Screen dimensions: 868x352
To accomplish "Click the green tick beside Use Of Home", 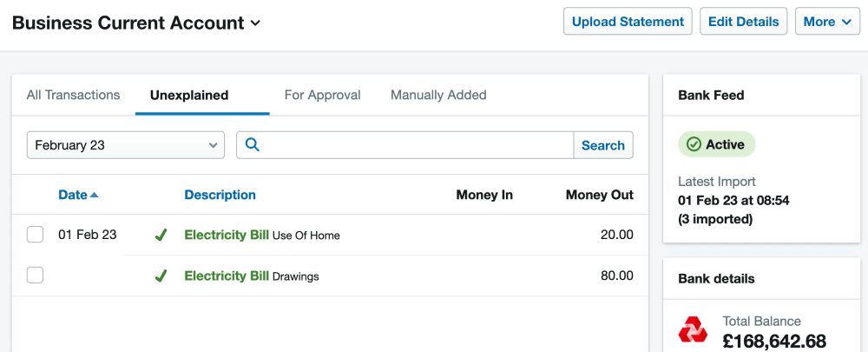I will [x=161, y=235].
